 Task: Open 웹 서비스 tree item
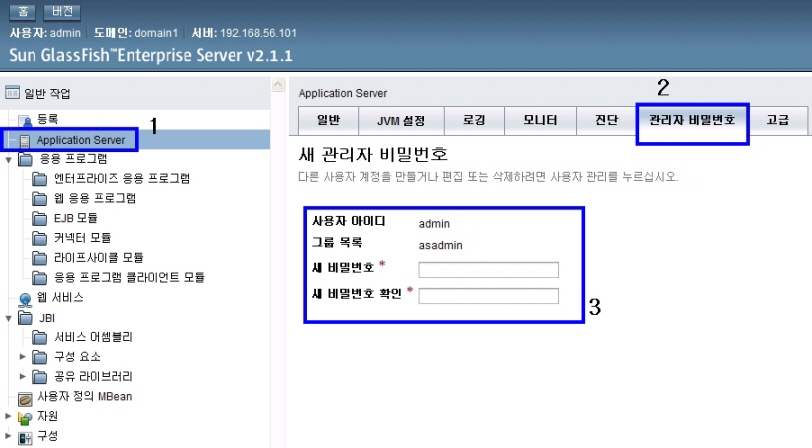point(60,297)
